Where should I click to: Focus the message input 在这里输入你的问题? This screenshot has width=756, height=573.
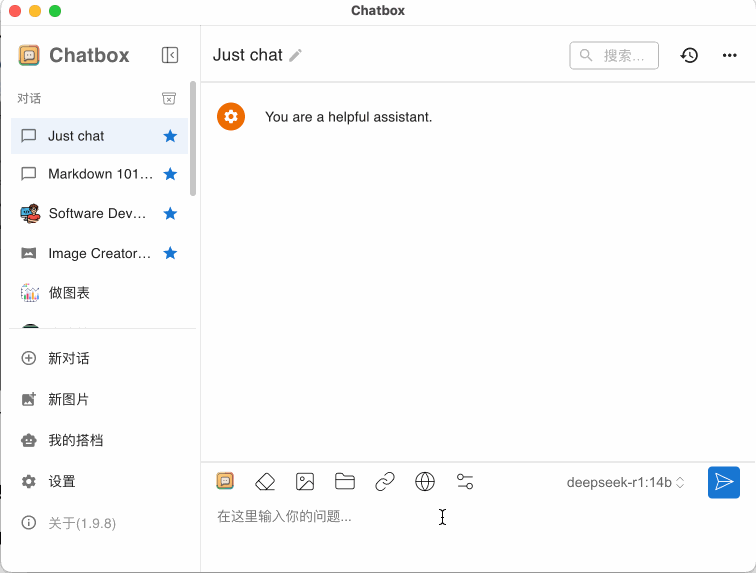tap(477, 517)
